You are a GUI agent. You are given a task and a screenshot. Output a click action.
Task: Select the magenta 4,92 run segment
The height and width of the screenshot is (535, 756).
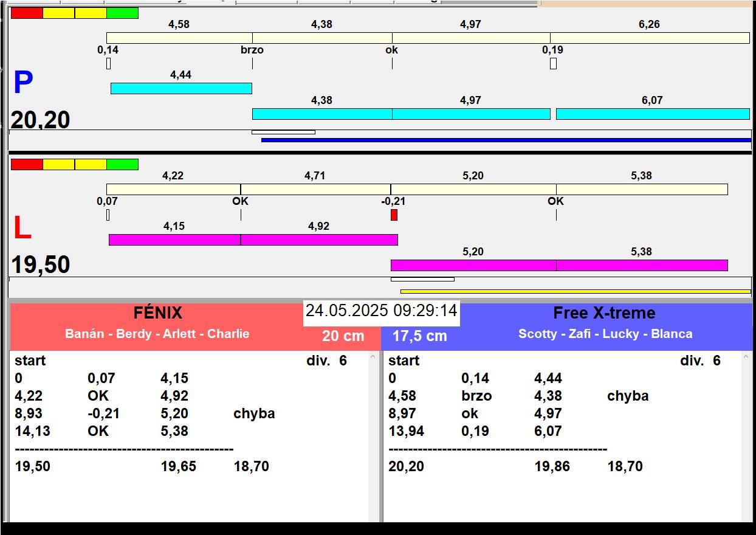click(x=319, y=240)
